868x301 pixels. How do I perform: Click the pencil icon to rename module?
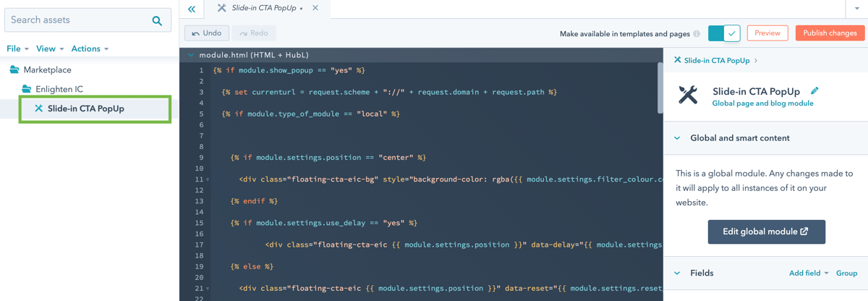point(814,91)
